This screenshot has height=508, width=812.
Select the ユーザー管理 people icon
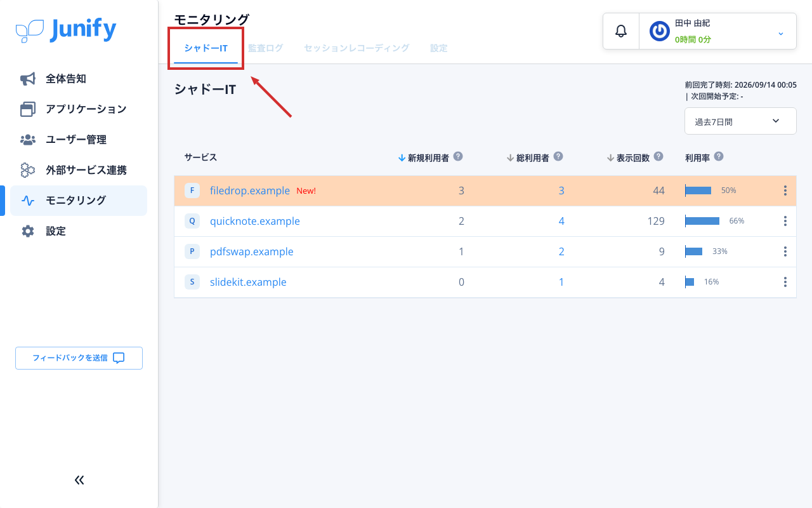click(x=28, y=140)
